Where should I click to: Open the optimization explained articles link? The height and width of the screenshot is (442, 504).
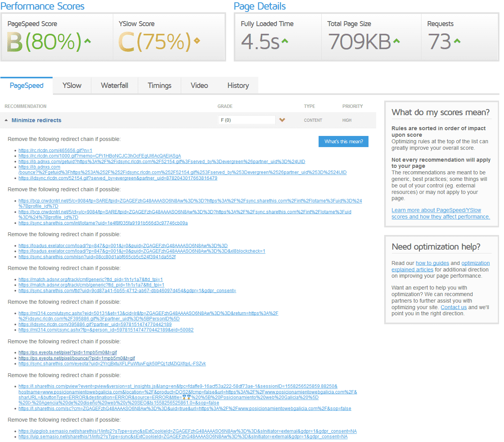pos(441,266)
